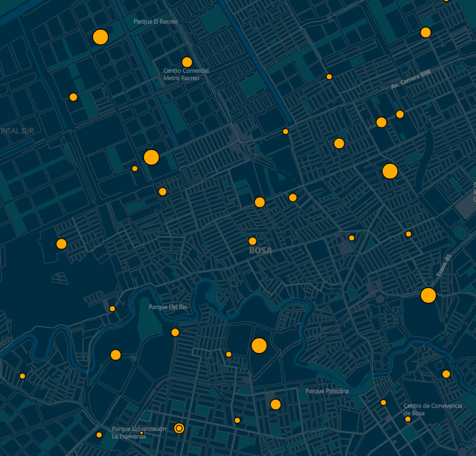Image resolution: width=476 pixels, height=456 pixels.
Task: Select the Centro Comercial Metro Recreo label
Action: click(186, 74)
